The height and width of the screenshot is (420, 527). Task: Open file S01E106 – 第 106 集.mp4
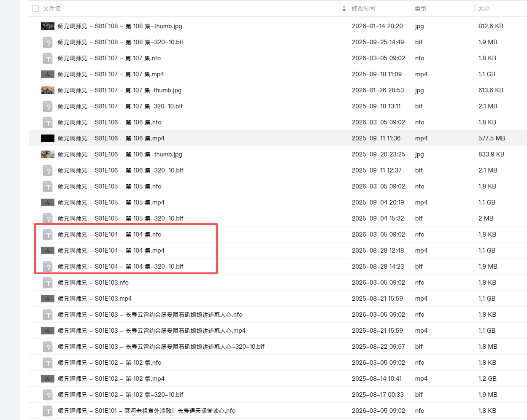[111, 138]
